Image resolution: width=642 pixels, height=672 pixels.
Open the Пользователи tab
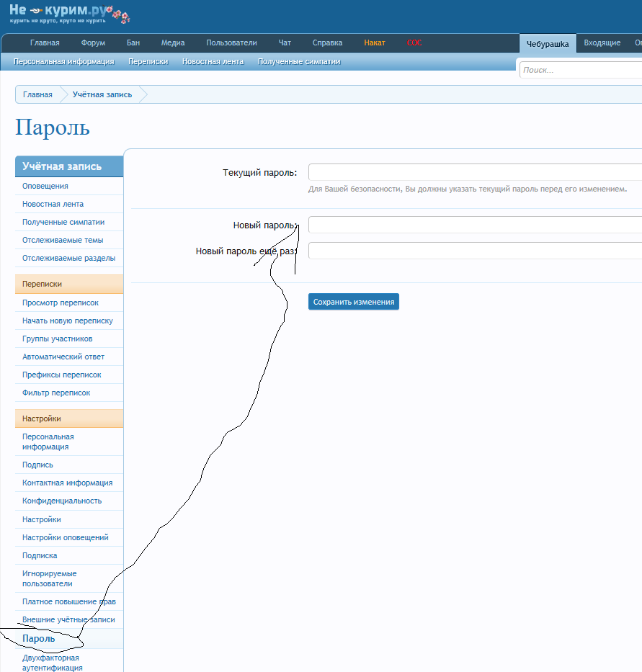tap(231, 43)
